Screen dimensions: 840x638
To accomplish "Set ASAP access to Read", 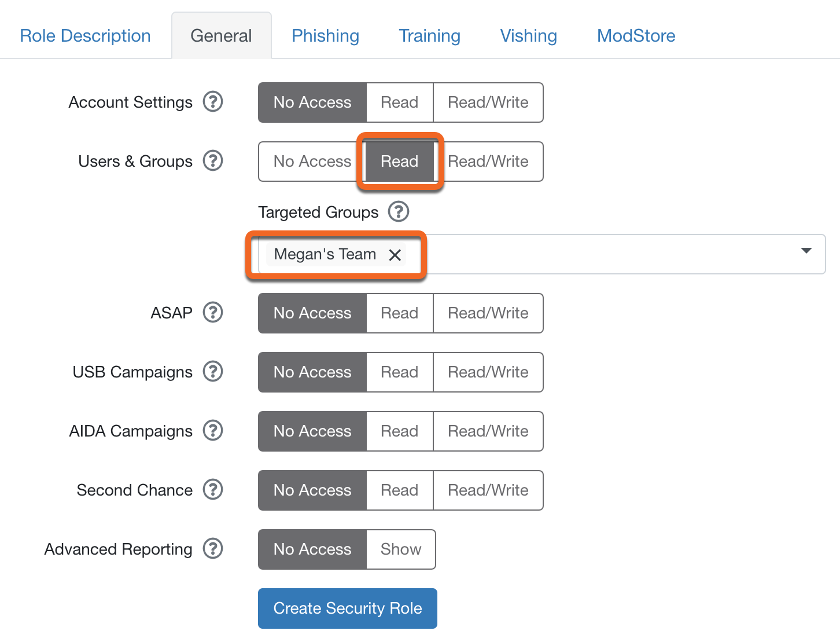I will coord(400,313).
